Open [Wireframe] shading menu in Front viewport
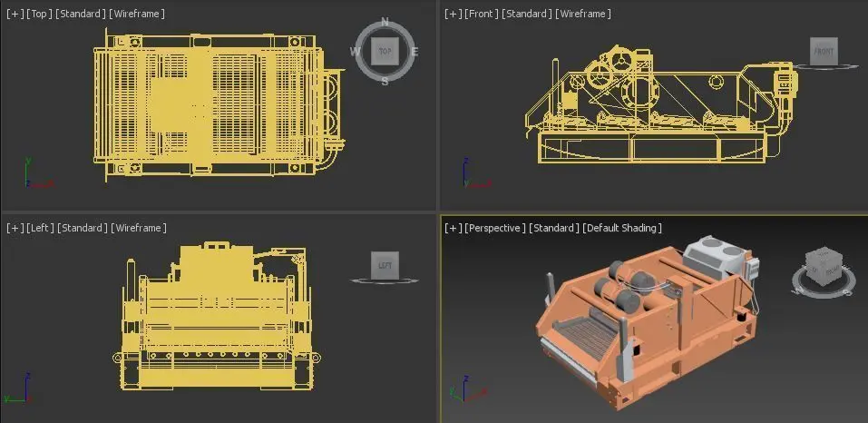Screen dimensions: 868x423 pyautogui.click(x=583, y=14)
